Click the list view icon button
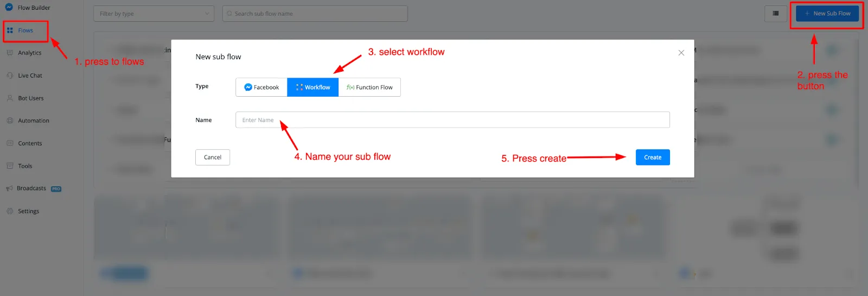 [776, 14]
